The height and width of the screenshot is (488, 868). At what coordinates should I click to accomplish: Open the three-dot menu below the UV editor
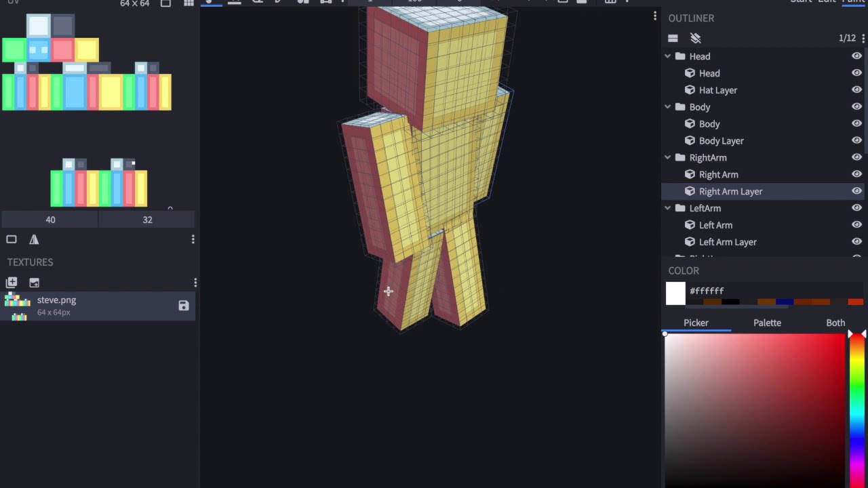click(x=193, y=239)
